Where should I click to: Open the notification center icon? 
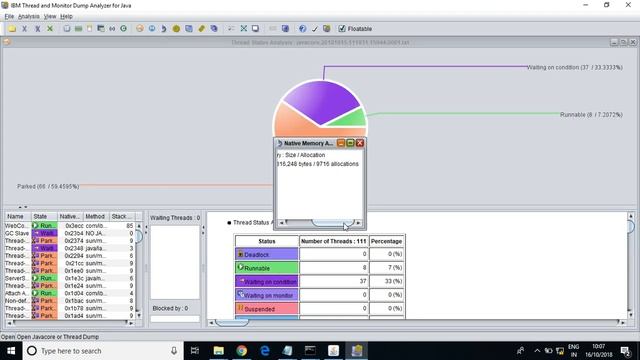pyautogui.click(x=625, y=351)
